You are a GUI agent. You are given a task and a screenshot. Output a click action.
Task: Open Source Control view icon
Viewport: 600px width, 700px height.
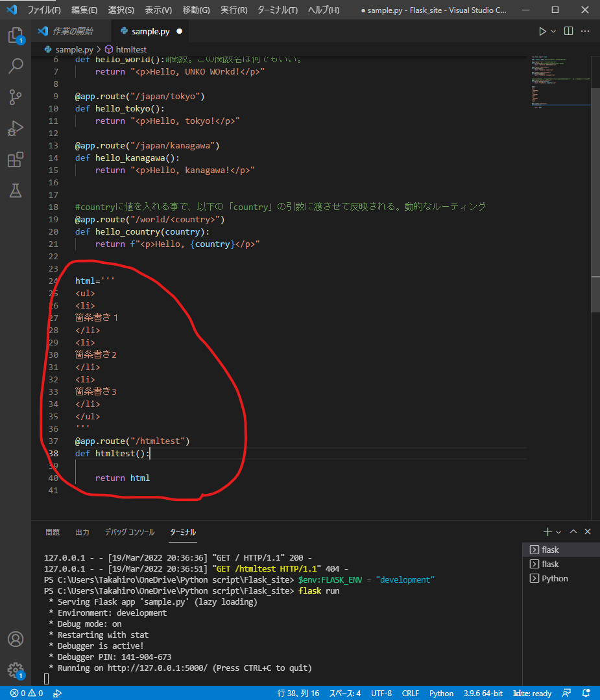tap(15, 97)
